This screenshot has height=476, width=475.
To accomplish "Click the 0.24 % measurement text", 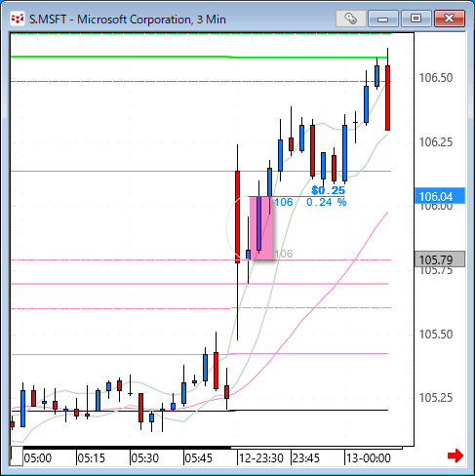I will (x=326, y=202).
